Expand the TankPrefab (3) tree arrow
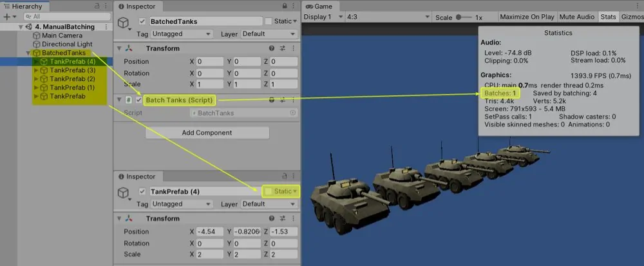This screenshot has width=644, height=266. pos(35,70)
